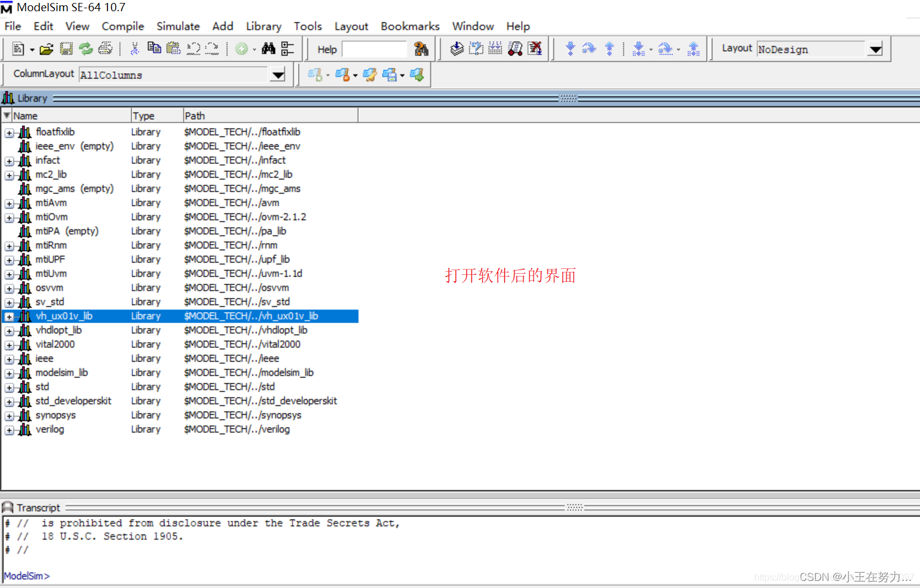This screenshot has width=920, height=588.
Task: Expand the ieee library node
Action: click(9, 359)
